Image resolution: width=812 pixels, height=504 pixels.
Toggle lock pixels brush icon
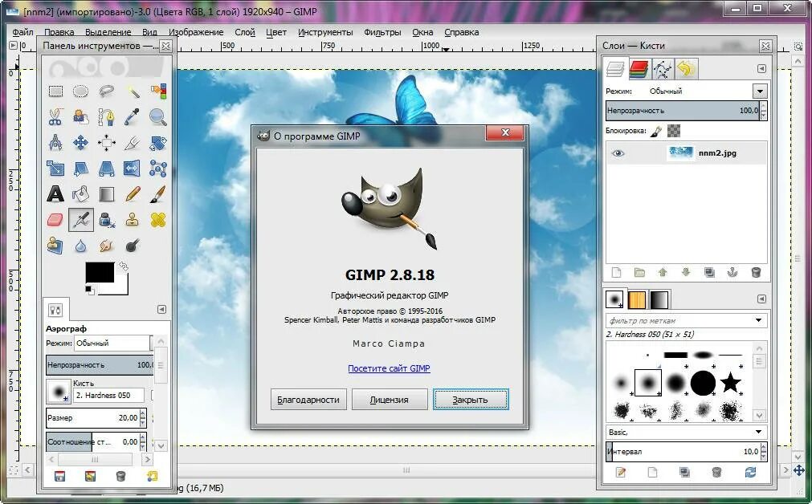(655, 131)
